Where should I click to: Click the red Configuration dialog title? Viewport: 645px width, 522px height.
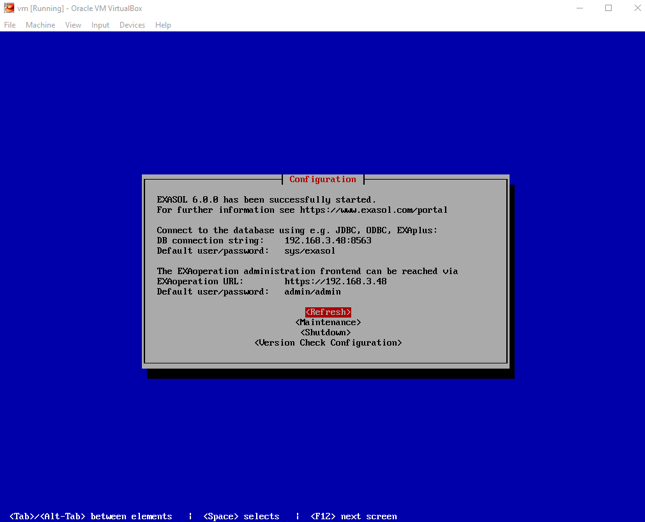click(323, 179)
